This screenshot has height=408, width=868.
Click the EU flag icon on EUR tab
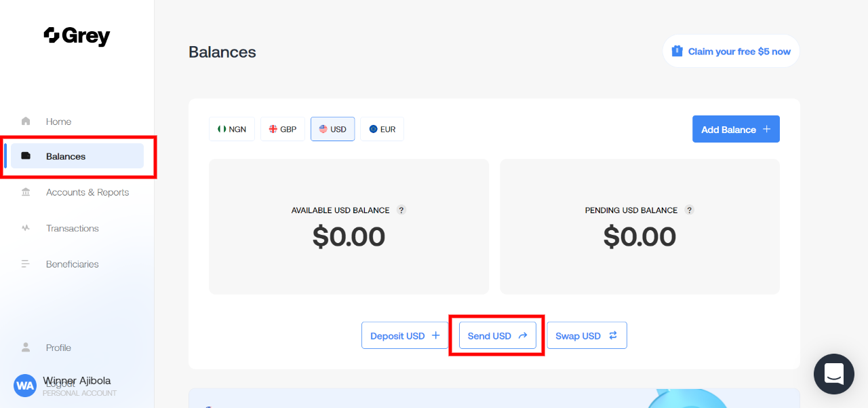pos(373,129)
